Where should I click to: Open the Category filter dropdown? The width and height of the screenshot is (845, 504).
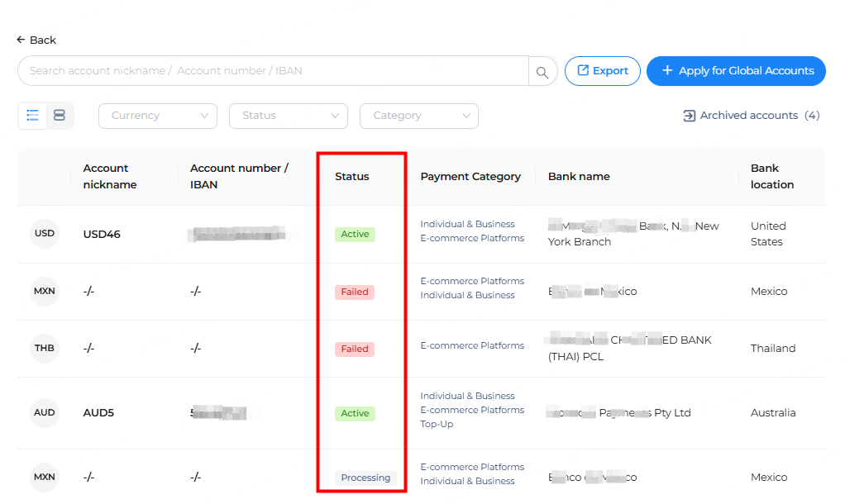[x=418, y=116]
